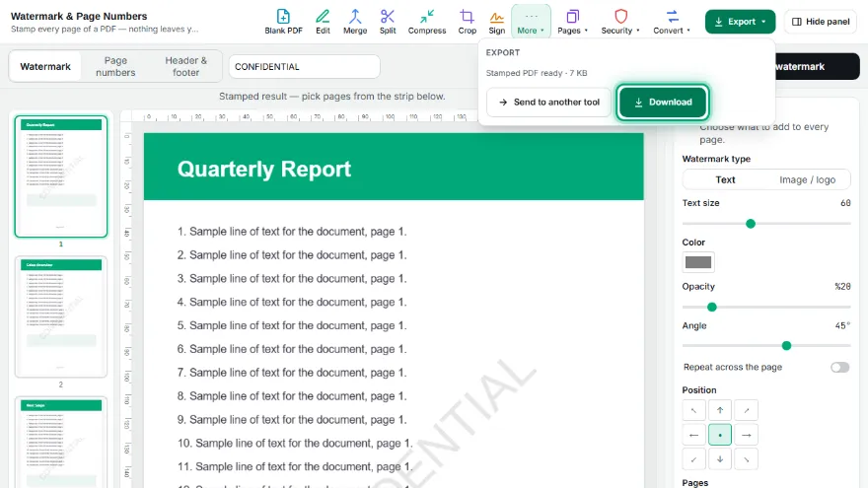Set position to top-left arrow
868x488 pixels.
coord(693,410)
